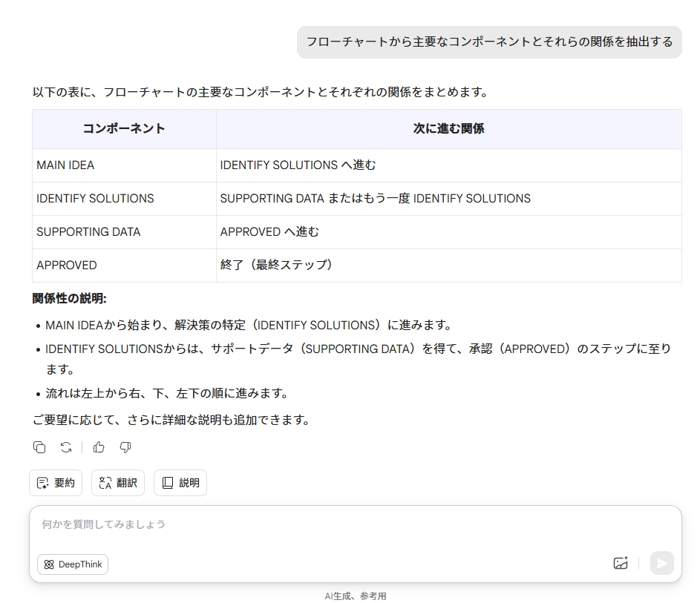700x603 pixels.
Task: Click the bullet starting IDENTIFY SOLUTIONSからは
Action: coord(358,359)
